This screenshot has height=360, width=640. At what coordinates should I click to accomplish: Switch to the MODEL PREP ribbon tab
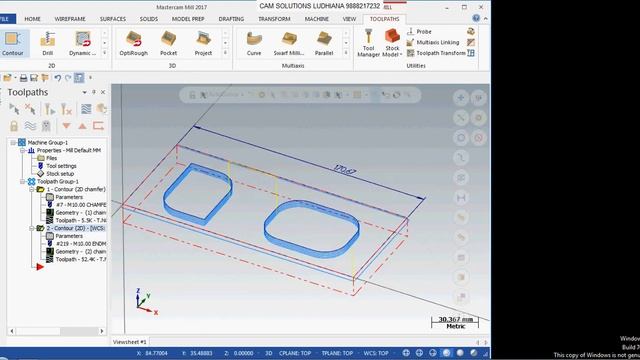pyautogui.click(x=188, y=19)
